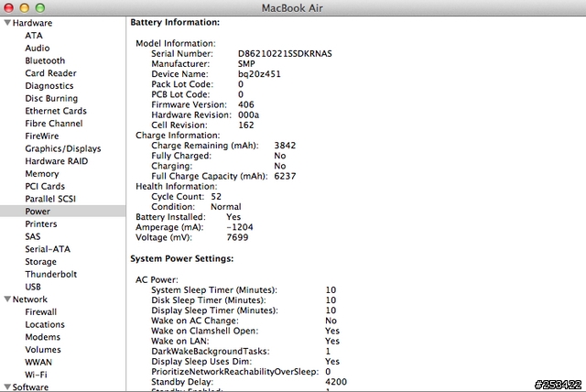
Task: Click the serial number D86210221SSDKRNAS
Action: (285, 54)
